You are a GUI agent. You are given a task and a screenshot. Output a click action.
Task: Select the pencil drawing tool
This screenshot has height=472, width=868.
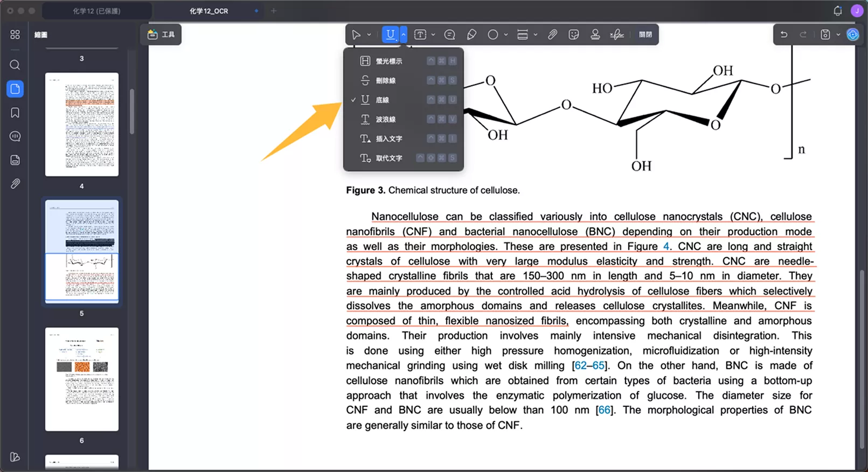coord(471,34)
